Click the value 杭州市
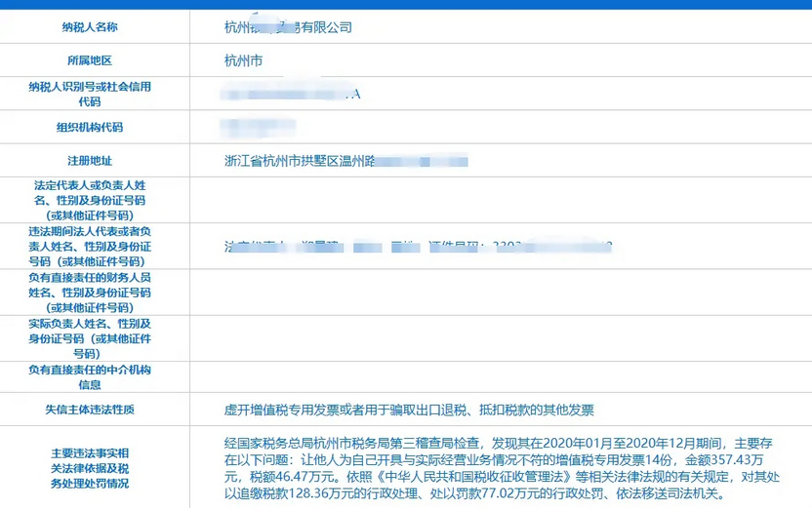The height and width of the screenshot is (509, 812). pyautogui.click(x=243, y=60)
